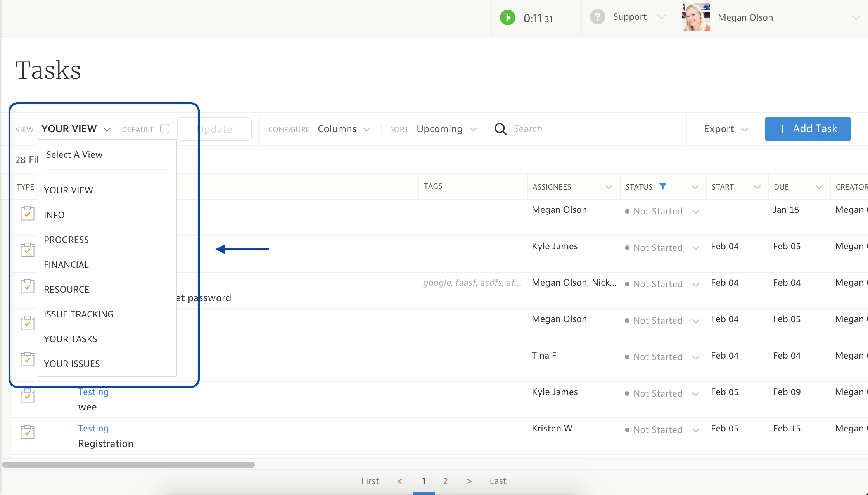This screenshot has height=495, width=868.
Task: Select the YOUR TASKS view
Action: pyautogui.click(x=71, y=339)
